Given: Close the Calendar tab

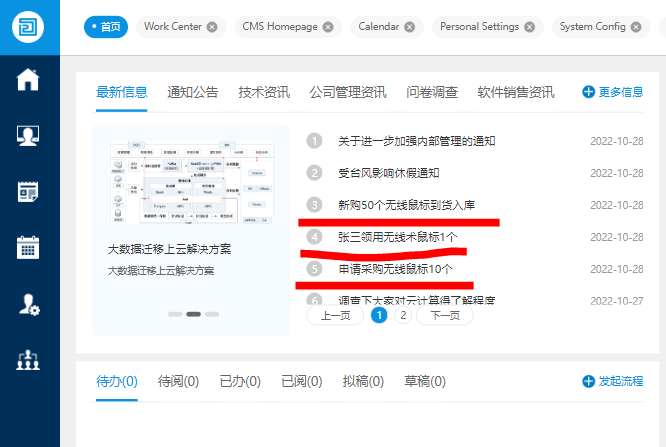Looking at the screenshot, I should point(409,27).
